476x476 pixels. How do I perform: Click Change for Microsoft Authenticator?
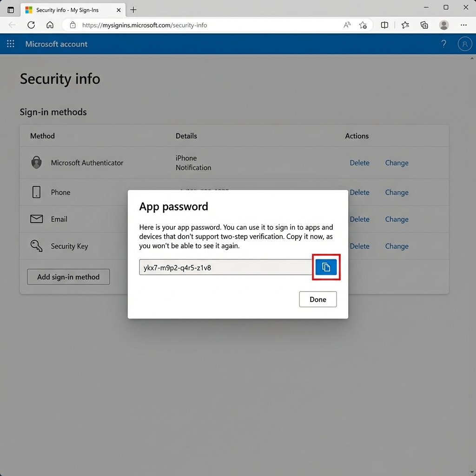397,163
